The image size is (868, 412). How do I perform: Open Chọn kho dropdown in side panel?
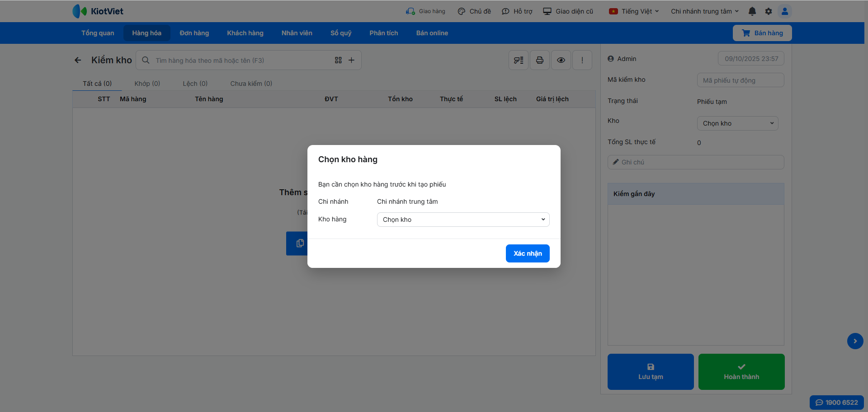click(x=738, y=123)
